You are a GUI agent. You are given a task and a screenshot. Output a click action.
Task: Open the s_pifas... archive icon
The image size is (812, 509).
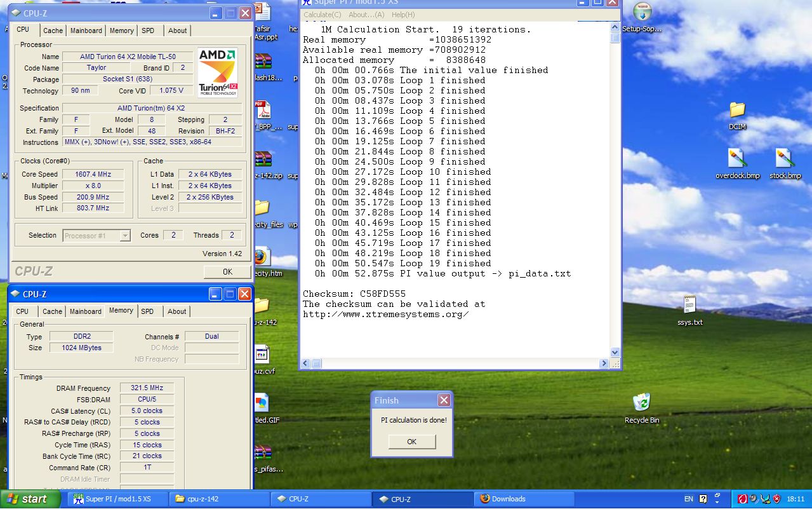coord(262,452)
